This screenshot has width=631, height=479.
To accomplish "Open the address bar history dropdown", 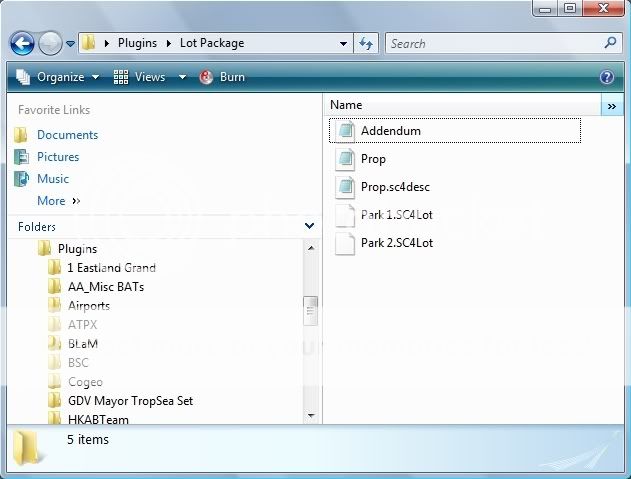I will pos(343,43).
